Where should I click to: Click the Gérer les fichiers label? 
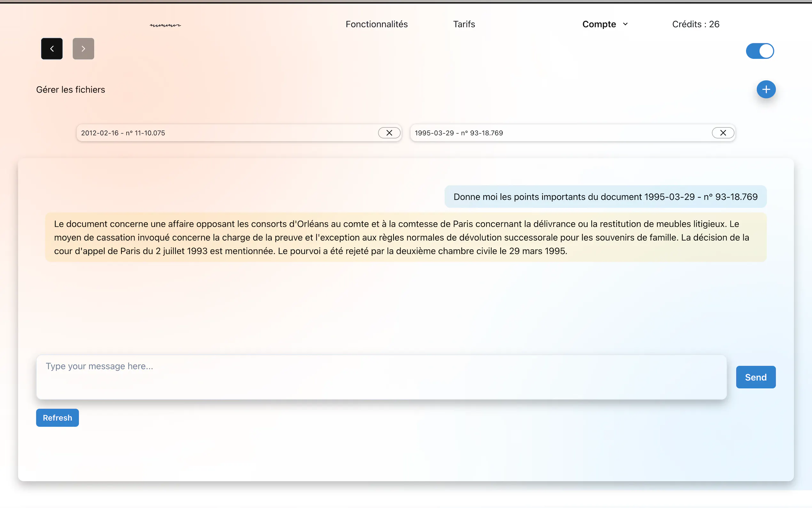tap(71, 90)
